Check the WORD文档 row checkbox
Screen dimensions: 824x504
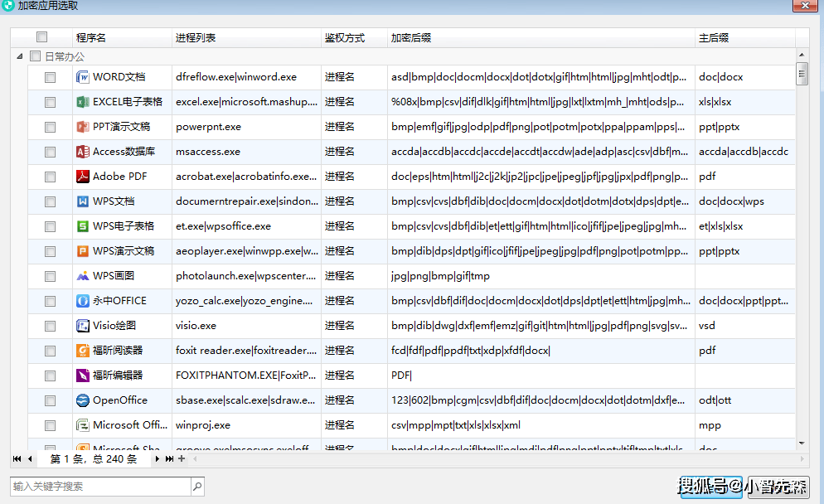[x=50, y=77]
